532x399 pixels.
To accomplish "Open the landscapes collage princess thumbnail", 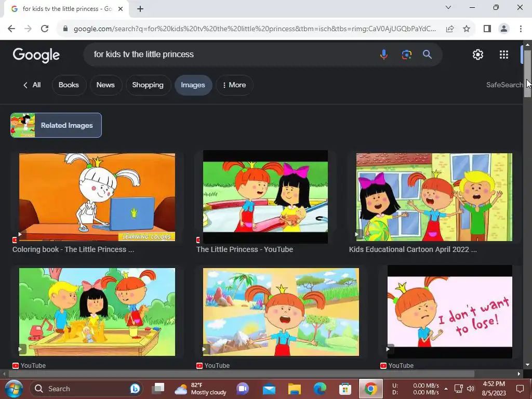I will tap(281, 312).
